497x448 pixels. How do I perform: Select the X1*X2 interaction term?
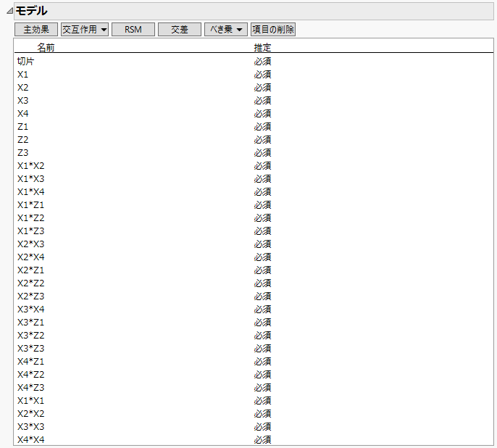[30, 166]
